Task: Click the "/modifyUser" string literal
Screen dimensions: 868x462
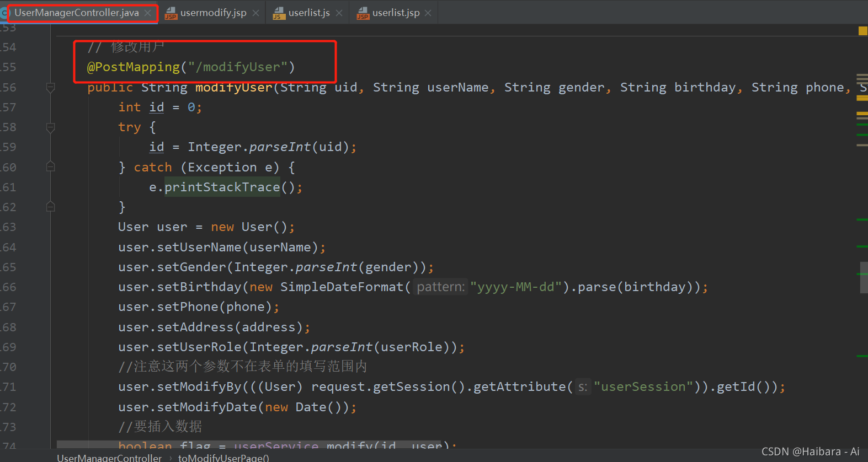Action: [x=237, y=67]
